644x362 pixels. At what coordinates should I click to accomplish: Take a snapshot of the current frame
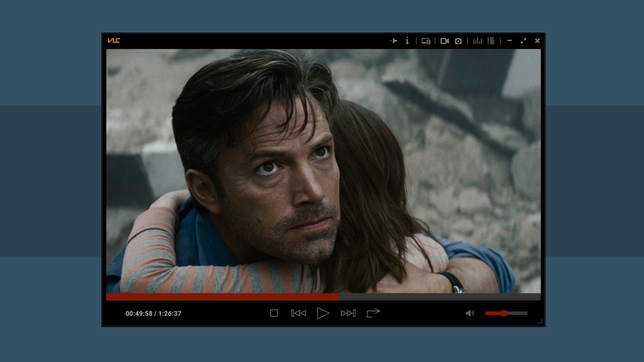[458, 41]
